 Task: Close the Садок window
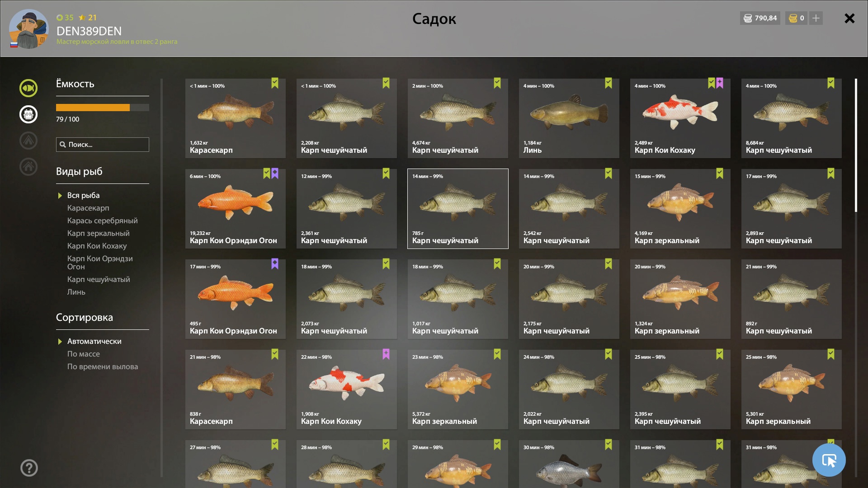tap(849, 18)
